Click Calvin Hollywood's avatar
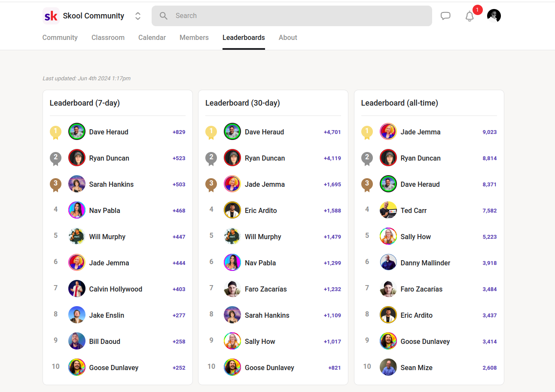Viewport: 555px width, 392px height. point(77,289)
